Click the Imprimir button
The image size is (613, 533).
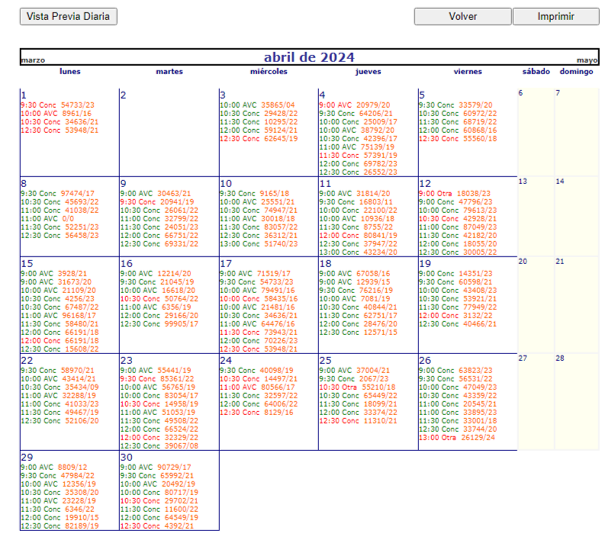click(555, 17)
